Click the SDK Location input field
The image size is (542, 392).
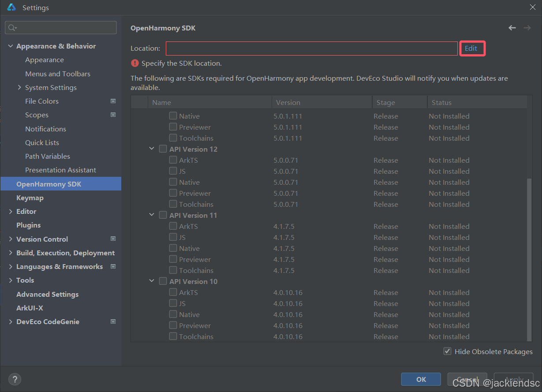(311, 49)
